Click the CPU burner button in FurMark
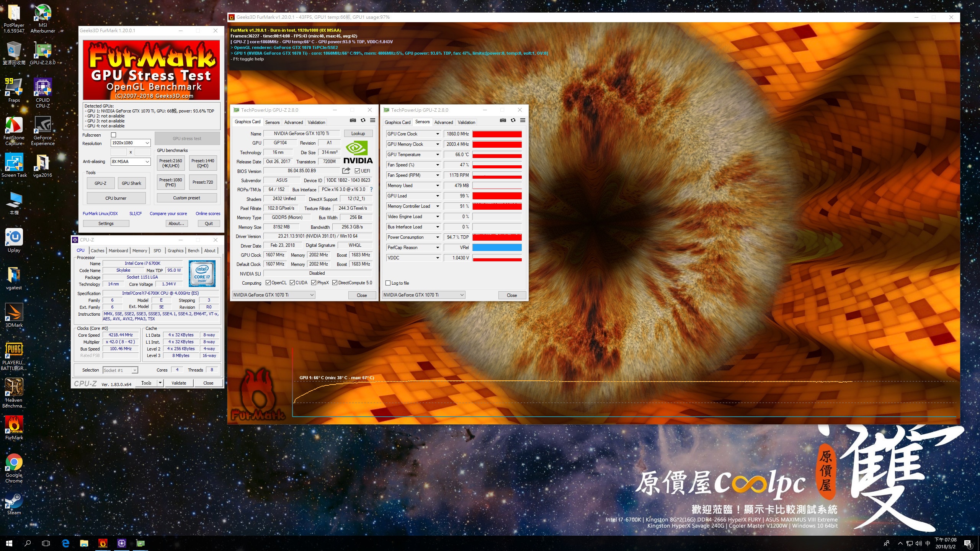980x551 pixels. click(116, 198)
